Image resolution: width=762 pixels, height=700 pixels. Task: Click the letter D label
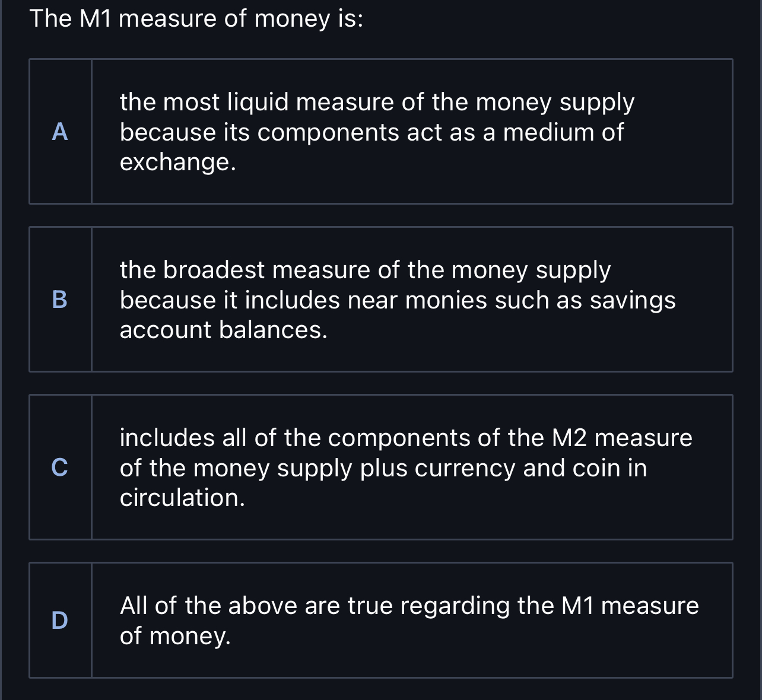pos(59,620)
